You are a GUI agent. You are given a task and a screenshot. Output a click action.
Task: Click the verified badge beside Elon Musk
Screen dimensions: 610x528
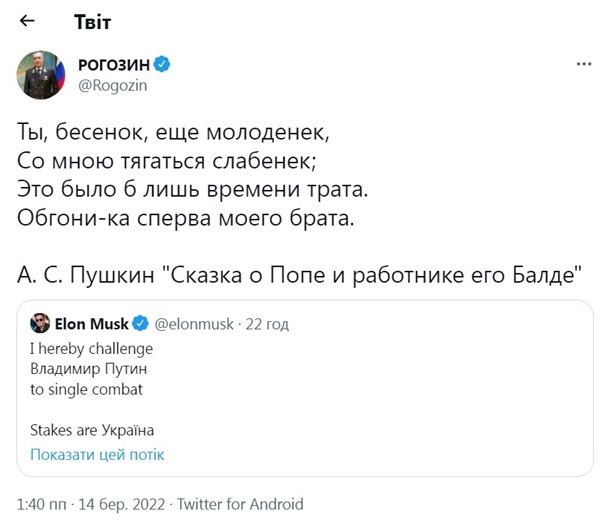pyautogui.click(x=141, y=323)
